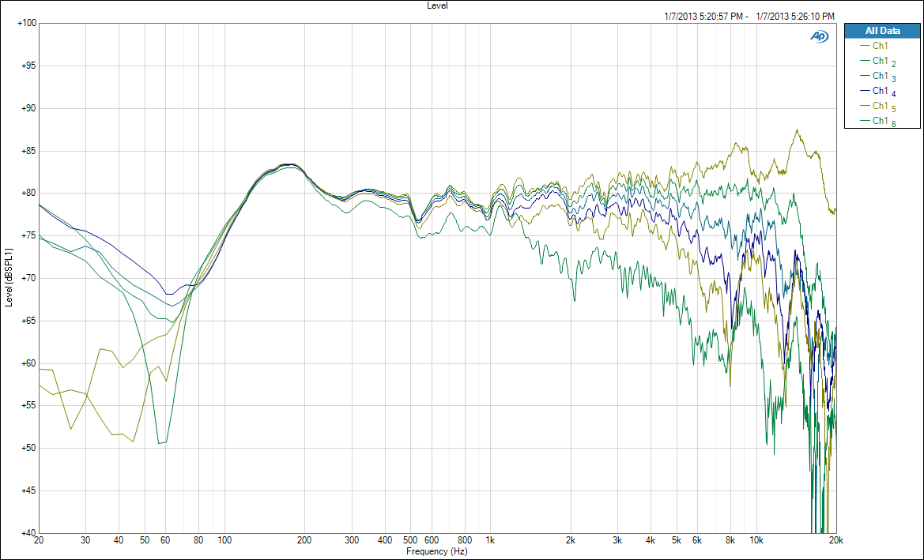Click the '+100' level tick label

27,24
